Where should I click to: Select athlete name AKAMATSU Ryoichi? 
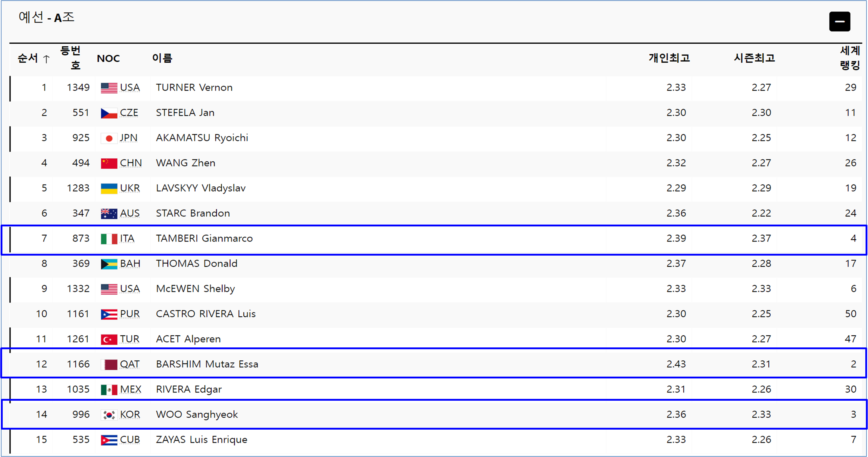(202, 138)
